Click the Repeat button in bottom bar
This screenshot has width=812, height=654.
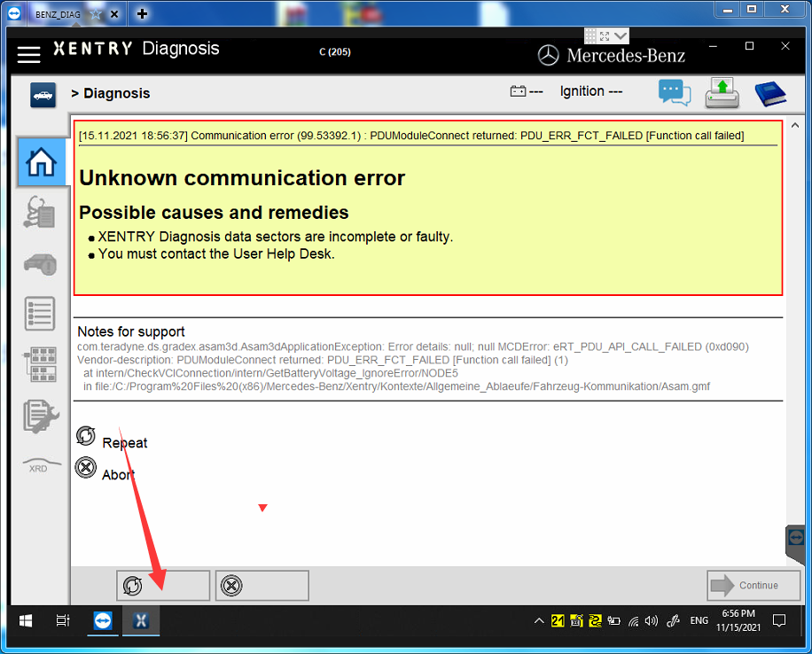click(x=163, y=586)
